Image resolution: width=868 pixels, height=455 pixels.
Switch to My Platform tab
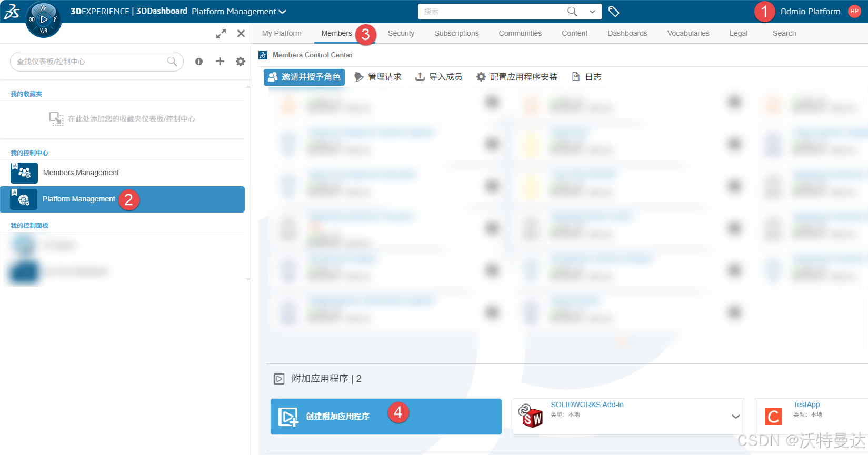pos(282,33)
